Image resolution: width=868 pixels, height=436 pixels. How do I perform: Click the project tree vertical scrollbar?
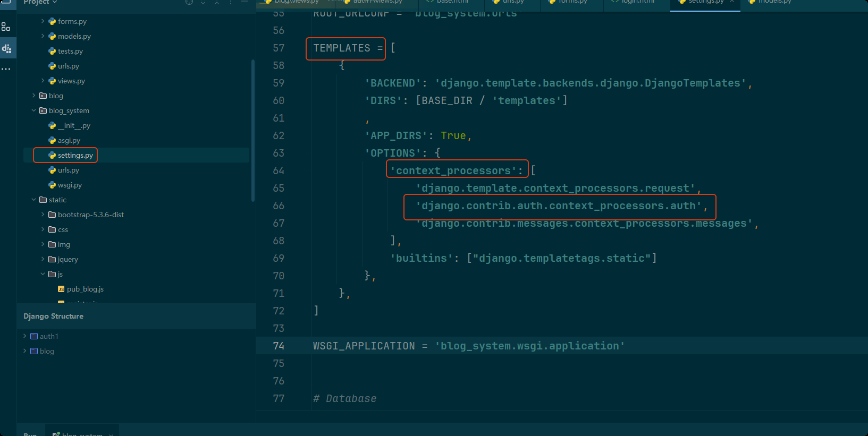(x=253, y=130)
